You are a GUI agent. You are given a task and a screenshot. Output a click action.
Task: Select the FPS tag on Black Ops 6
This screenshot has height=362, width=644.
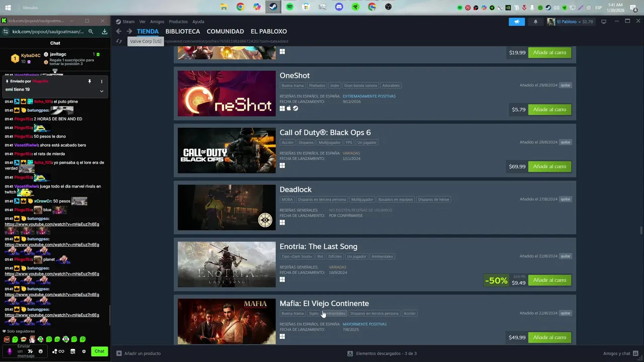pos(349,142)
